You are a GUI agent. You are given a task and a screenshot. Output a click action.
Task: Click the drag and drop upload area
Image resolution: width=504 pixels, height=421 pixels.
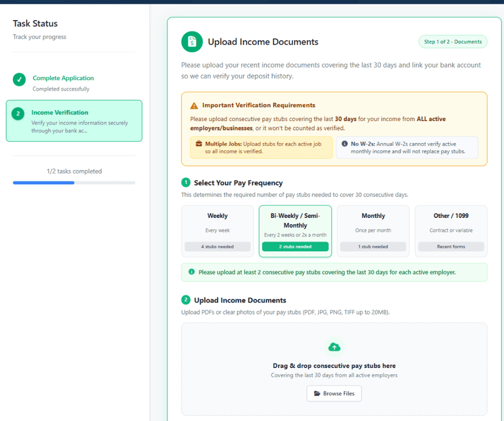click(334, 369)
